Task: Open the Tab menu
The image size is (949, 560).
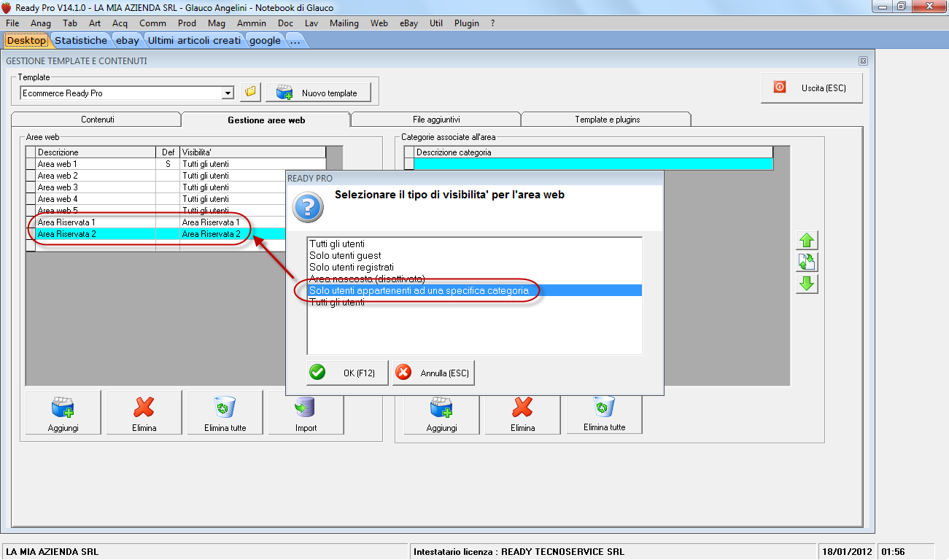Action: pos(70,23)
